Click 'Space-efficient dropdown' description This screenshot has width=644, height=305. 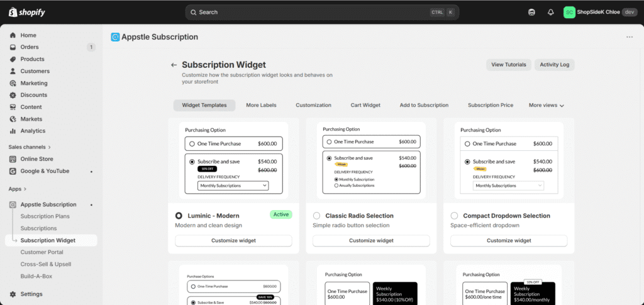coord(485,225)
